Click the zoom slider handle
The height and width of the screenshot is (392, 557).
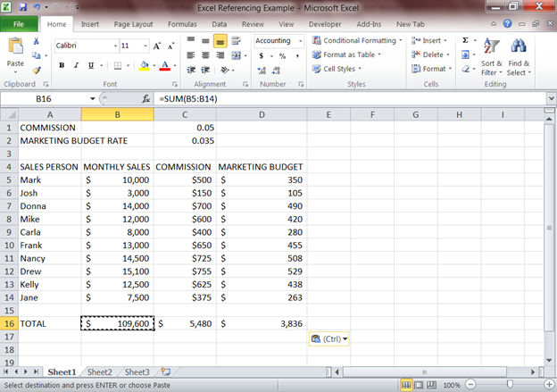[510, 384]
